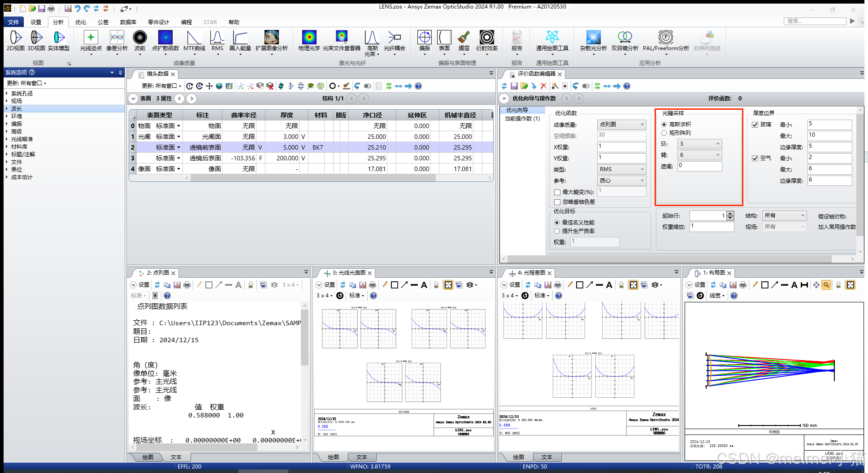This screenshot has width=868, height=473.
Task: Open the 结构 所有 dropdown
Action: (x=785, y=215)
